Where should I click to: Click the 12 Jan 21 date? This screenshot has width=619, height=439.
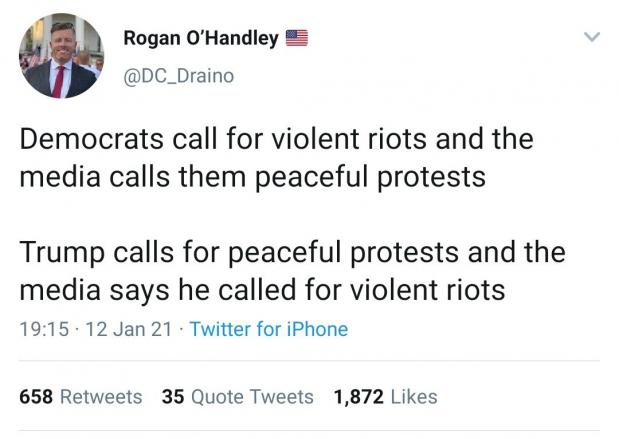[129, 329]
